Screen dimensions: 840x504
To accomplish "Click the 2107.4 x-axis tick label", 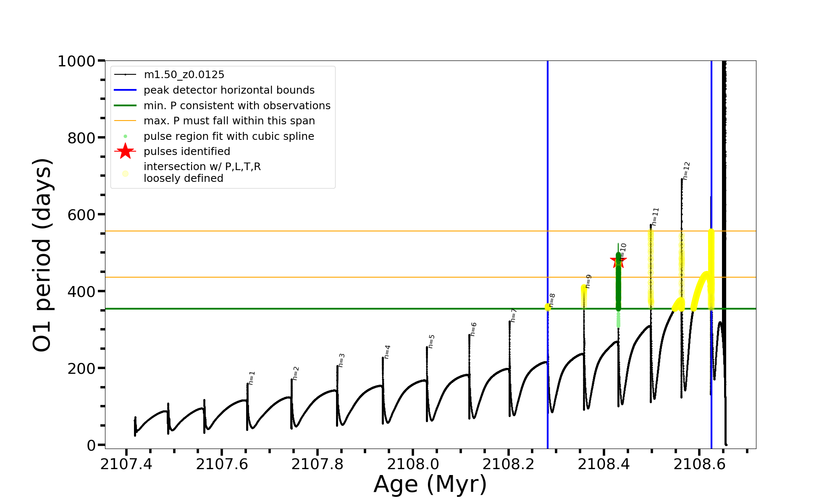I will pyautogui.click(x=126, y=465).
